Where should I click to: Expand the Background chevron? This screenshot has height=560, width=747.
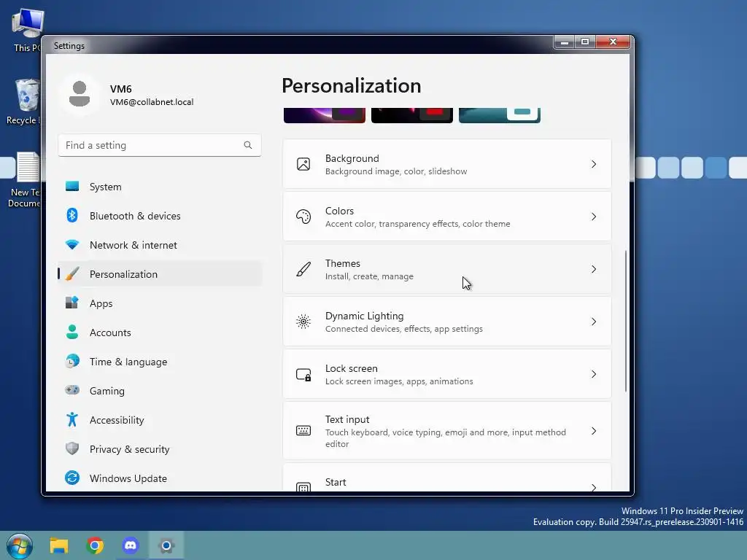coord(594,164)
